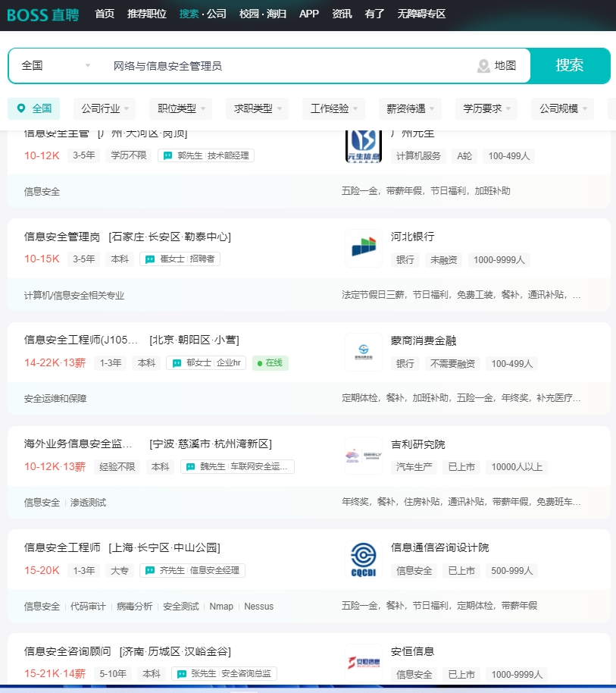The height and width of the screenshot is (693, 616).
Task: Open chat icon for 郁女士 企业hr
Action: click(177, 363)
